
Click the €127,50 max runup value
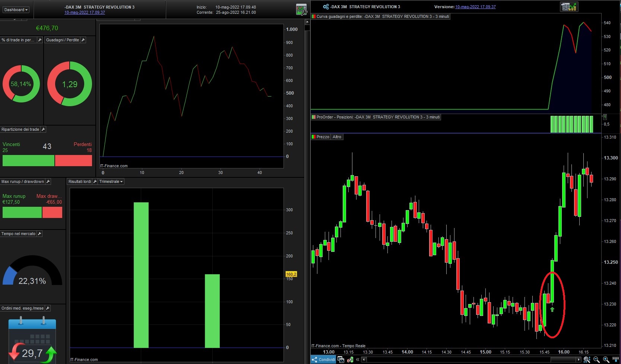coord(11,202)
